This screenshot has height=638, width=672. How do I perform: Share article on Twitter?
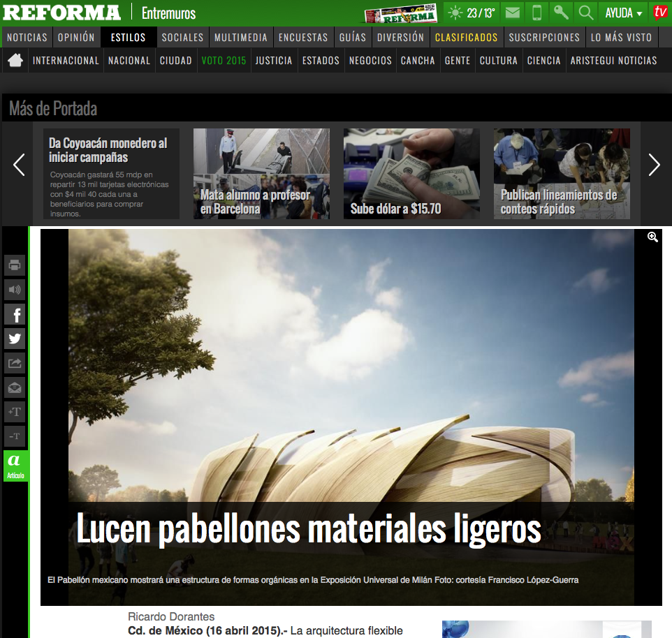coord(15,339)
